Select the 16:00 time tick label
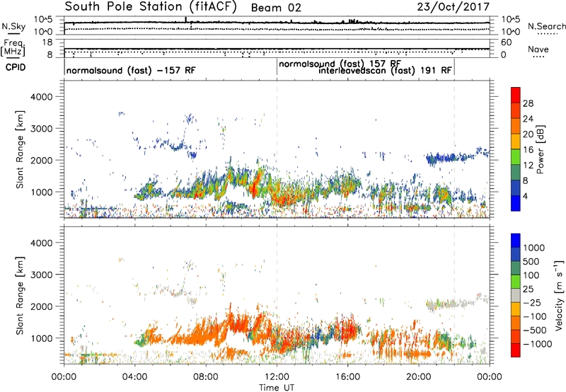The height and width of the screenshot is (392, 566). [347, 377]
